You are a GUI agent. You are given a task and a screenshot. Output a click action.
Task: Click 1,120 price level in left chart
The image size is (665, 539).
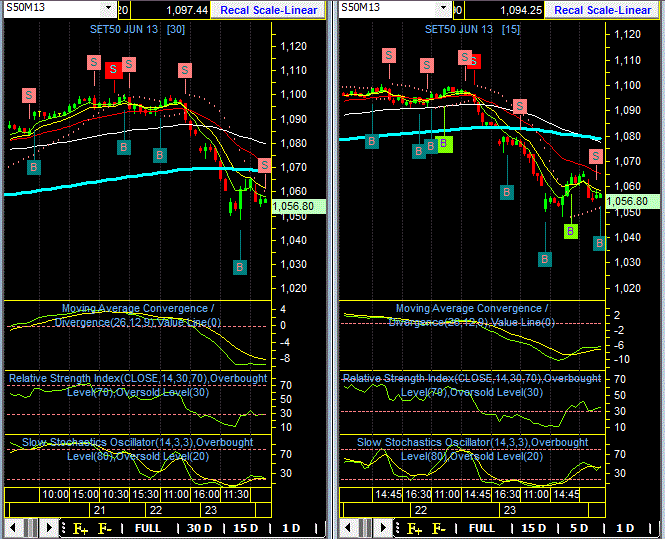[x=293, y=46]
